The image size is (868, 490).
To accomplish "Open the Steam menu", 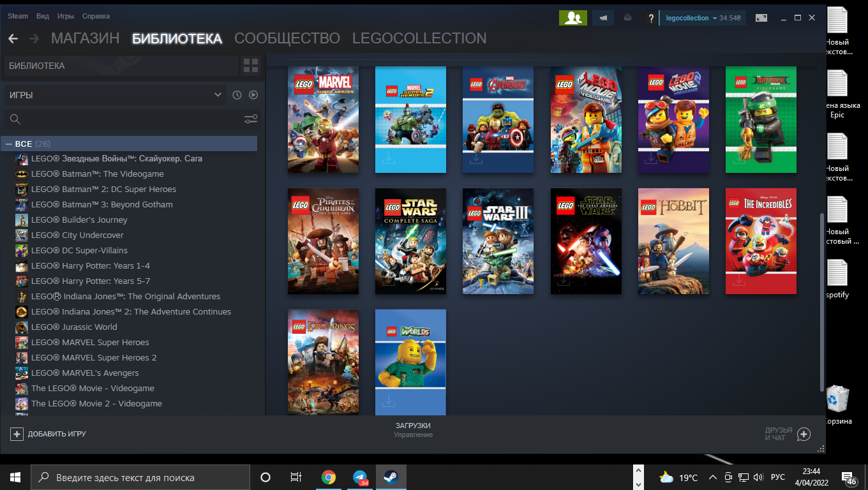I will (x=18, y=16).
